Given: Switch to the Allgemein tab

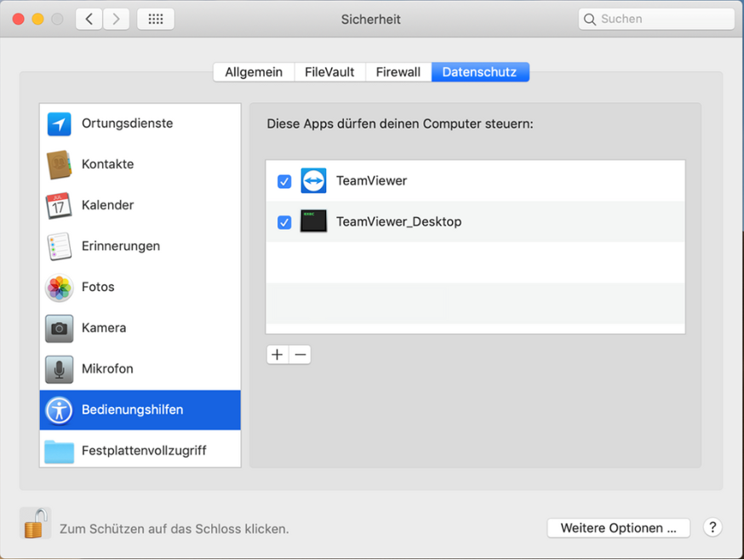Looking at the screenshot, I should click(x=254, y=72).
